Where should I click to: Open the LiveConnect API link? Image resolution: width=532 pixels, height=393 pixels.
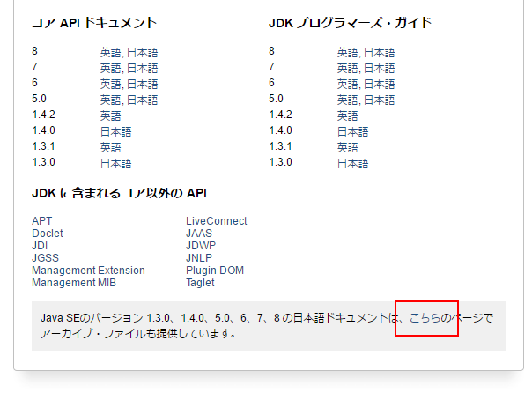(x=217, y=221)
